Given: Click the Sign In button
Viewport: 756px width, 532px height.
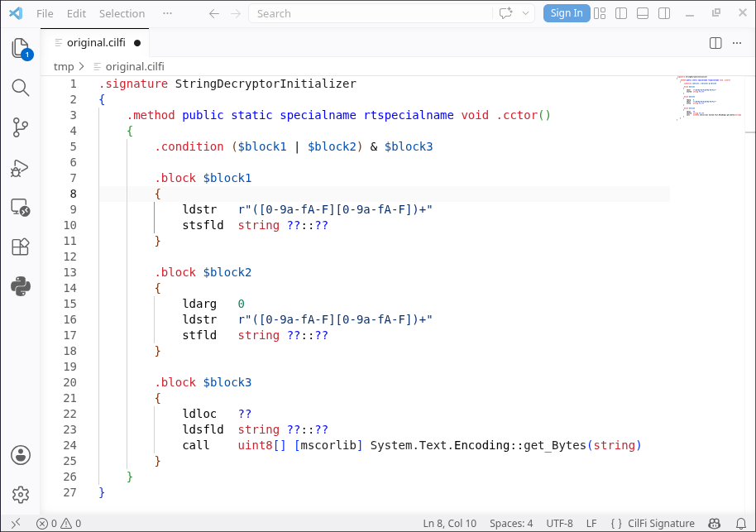Looking at the screenshot, I should [567, 13].
